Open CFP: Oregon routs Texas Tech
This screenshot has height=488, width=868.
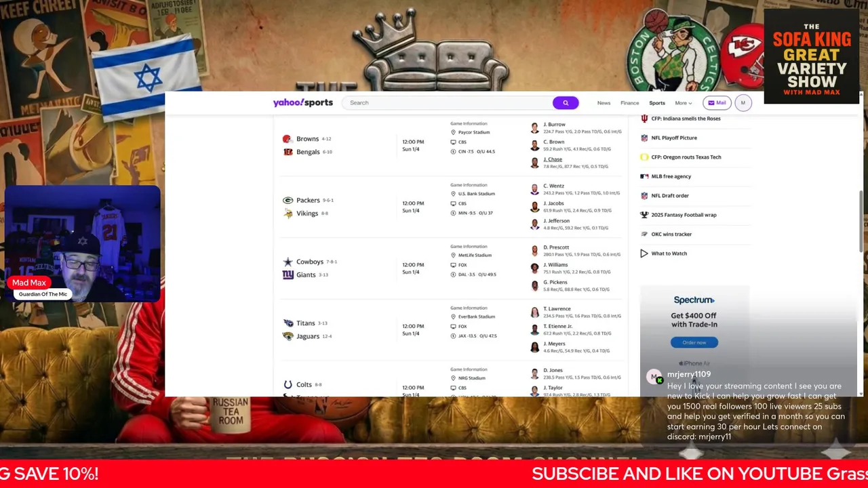click(x=686, y=157)
